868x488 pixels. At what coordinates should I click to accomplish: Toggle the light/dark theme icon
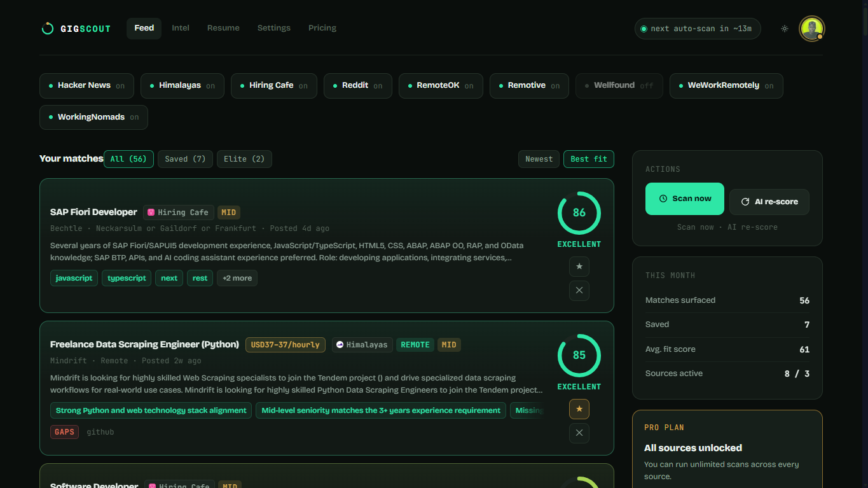(785, 29)
